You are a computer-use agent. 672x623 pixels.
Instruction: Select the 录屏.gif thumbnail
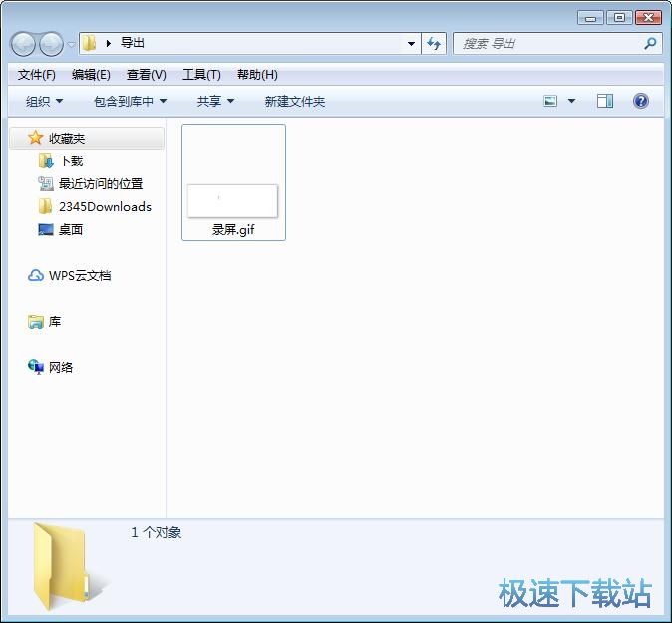(232, 201)
